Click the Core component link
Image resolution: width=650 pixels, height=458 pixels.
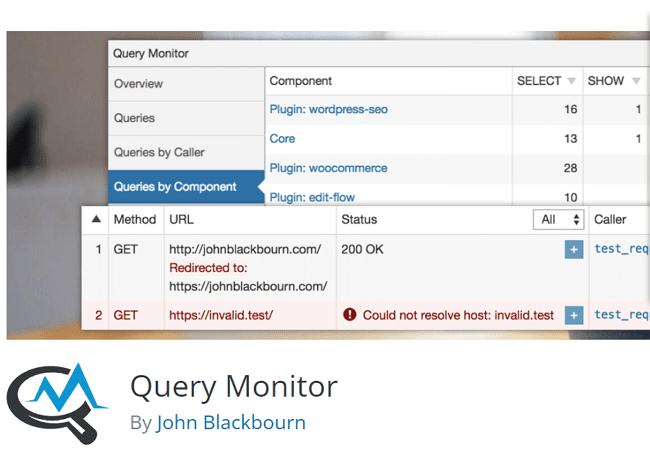(x=282, y=138)
